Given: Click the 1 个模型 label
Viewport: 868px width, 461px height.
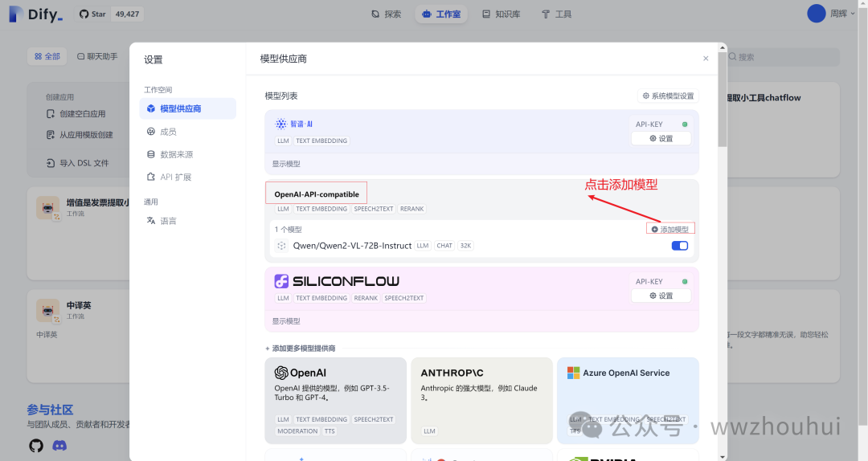Looking at the screenshot, I should click(288, 229).
